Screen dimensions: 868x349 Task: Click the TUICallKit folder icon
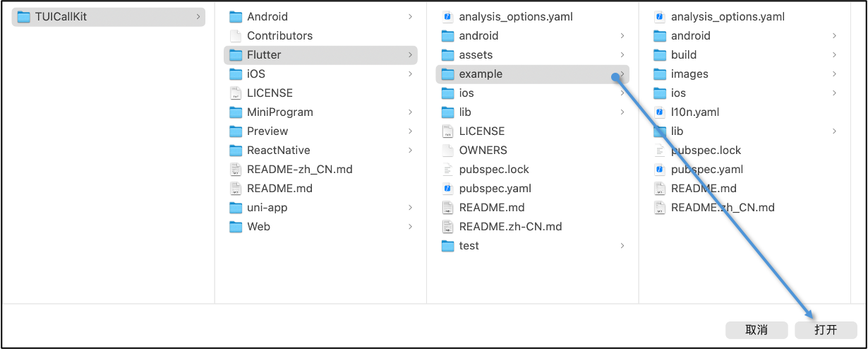23,17
